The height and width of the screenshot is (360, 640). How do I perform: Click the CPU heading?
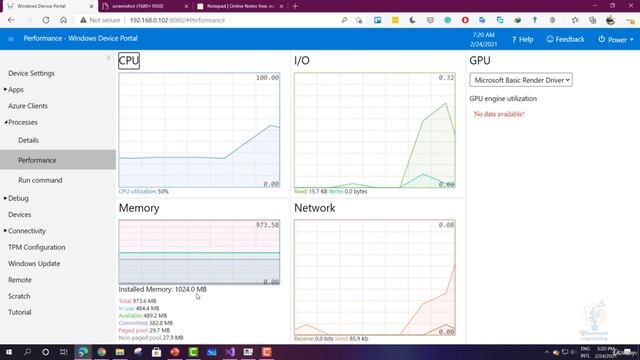click(x=129, y=60)
